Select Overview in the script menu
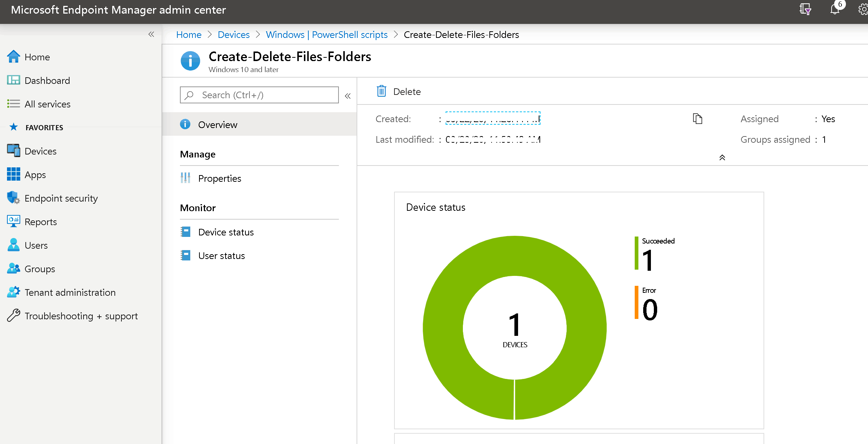This screenshot has height=444, width=868. [259, 124]
